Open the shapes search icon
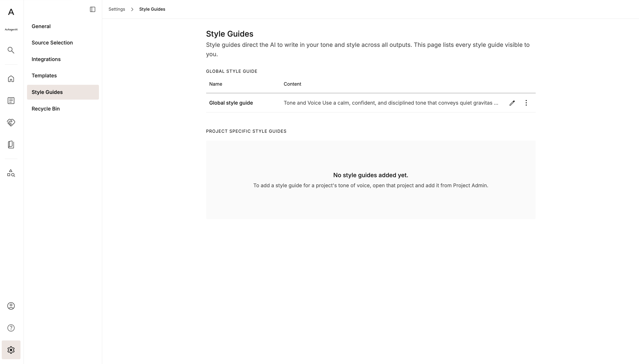Viewport: 639px width, 364px height. (11, 173)
